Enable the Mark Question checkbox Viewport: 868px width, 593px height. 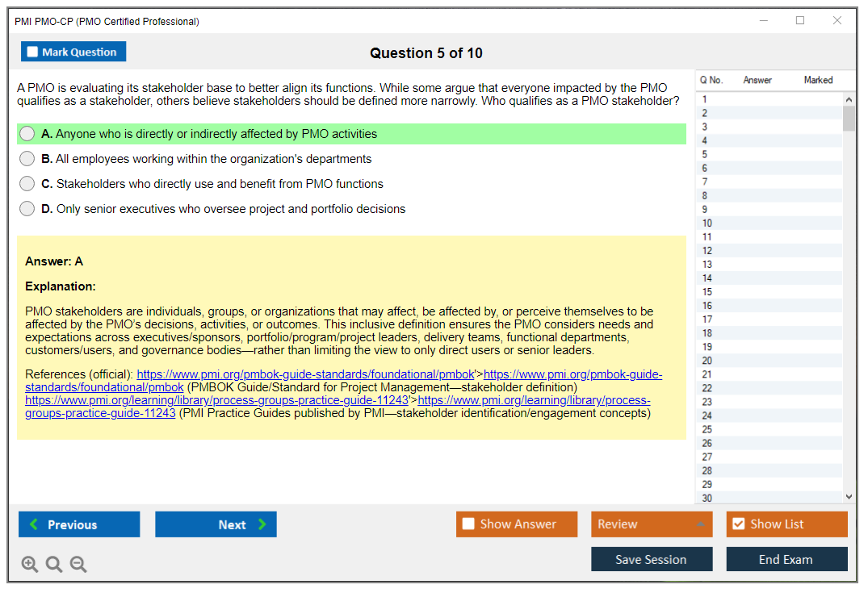(x=32, y=51)
